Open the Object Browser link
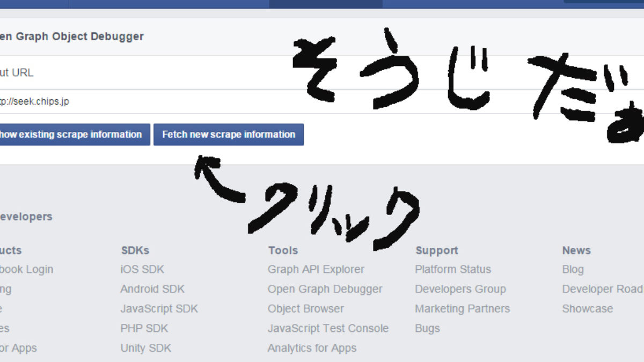The image size is (644, 362). [306, 308]
